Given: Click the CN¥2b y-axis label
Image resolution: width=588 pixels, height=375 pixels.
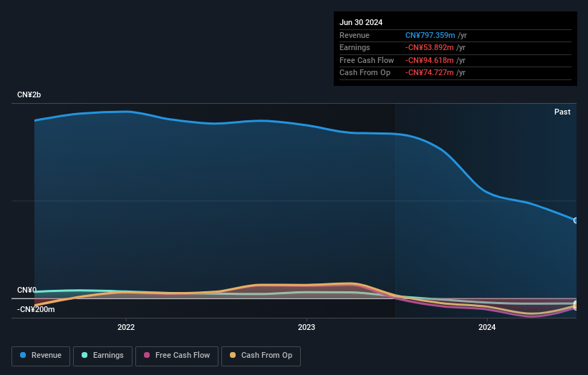Looking at the screenshot, I should tap(29, 94).
